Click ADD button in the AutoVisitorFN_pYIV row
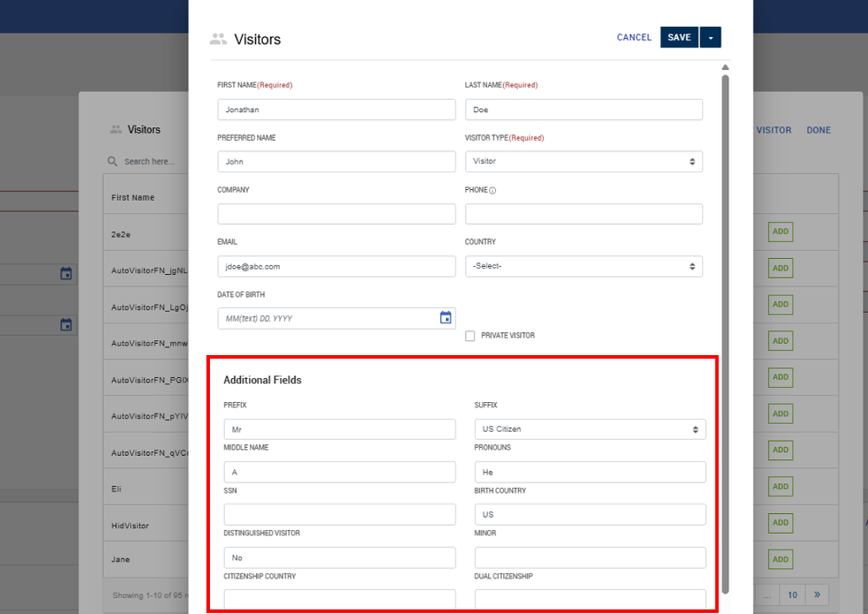The width and height of the screenshot is (868, 614). 781,414
